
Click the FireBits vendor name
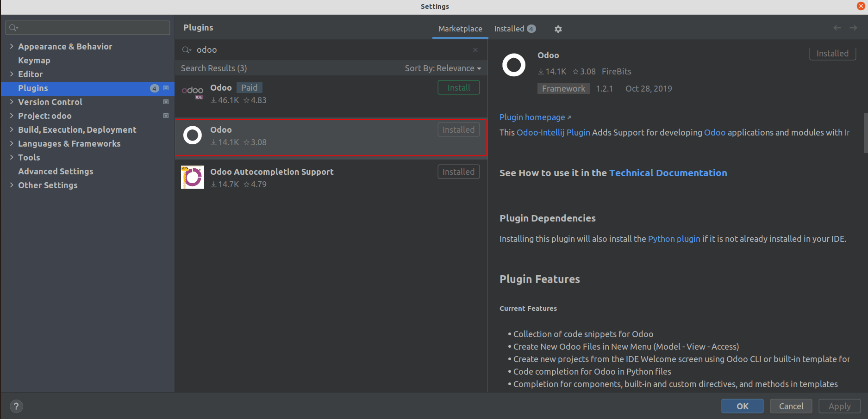click(617, 72)
